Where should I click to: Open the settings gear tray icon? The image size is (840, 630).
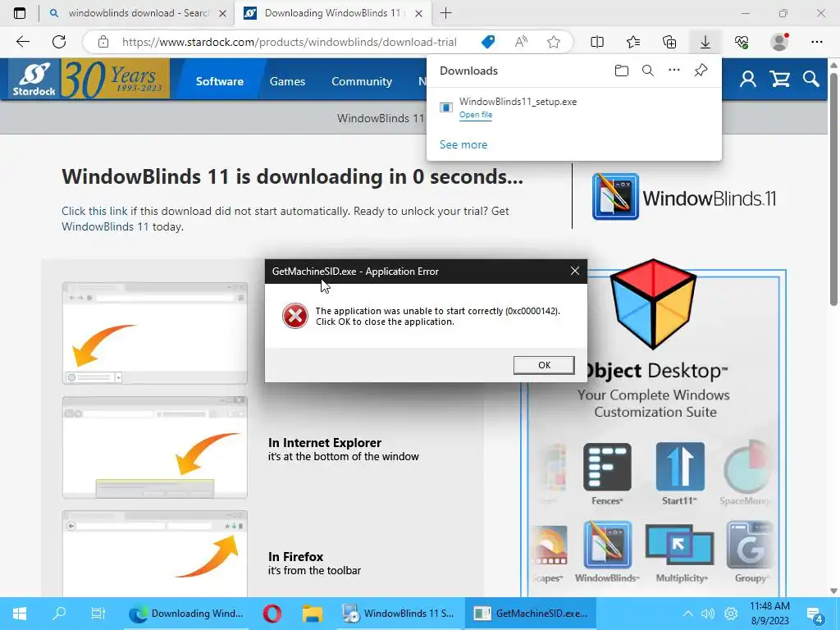pyautogui.click(x=731, y=614)
